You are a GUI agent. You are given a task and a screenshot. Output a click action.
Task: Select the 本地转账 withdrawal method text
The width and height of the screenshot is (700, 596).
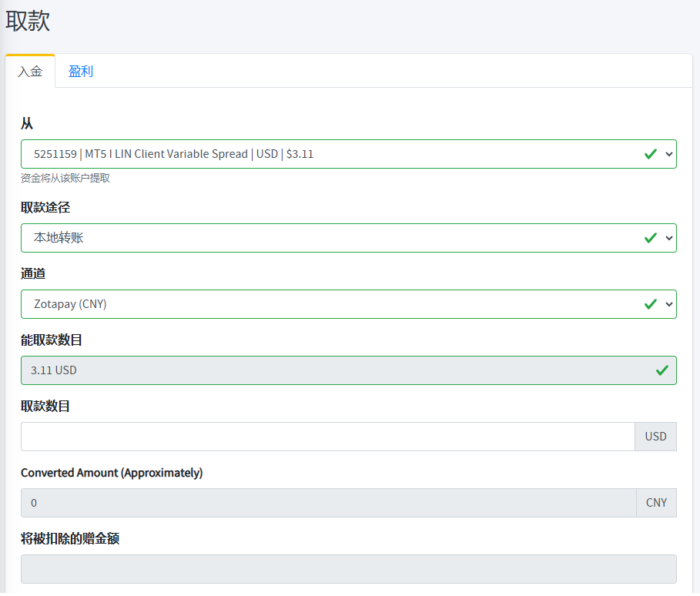click(x=59, y=238)
